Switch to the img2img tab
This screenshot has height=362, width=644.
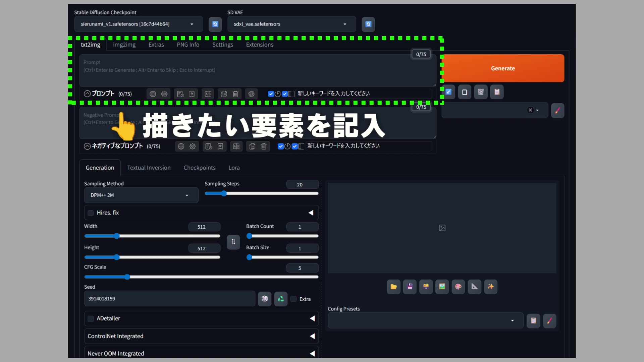124,45
